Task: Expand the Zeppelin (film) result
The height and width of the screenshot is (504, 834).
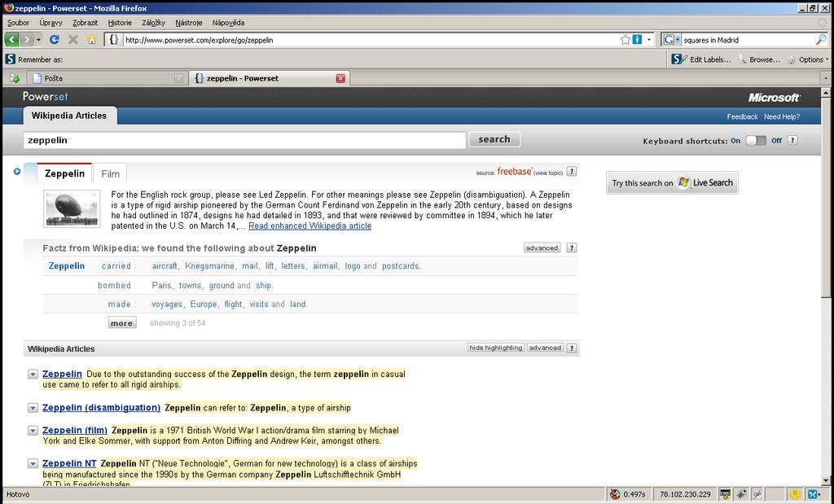Action: pyautogui.click(x=33, y=431)
